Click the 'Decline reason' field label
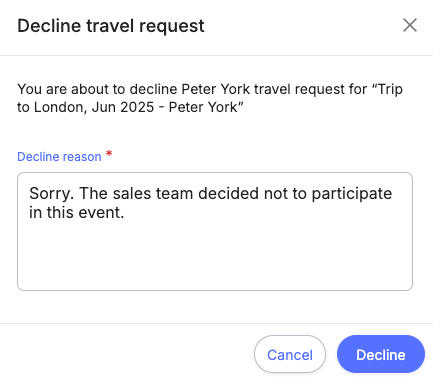Screen dimensions: 433x382 point(59,156)
